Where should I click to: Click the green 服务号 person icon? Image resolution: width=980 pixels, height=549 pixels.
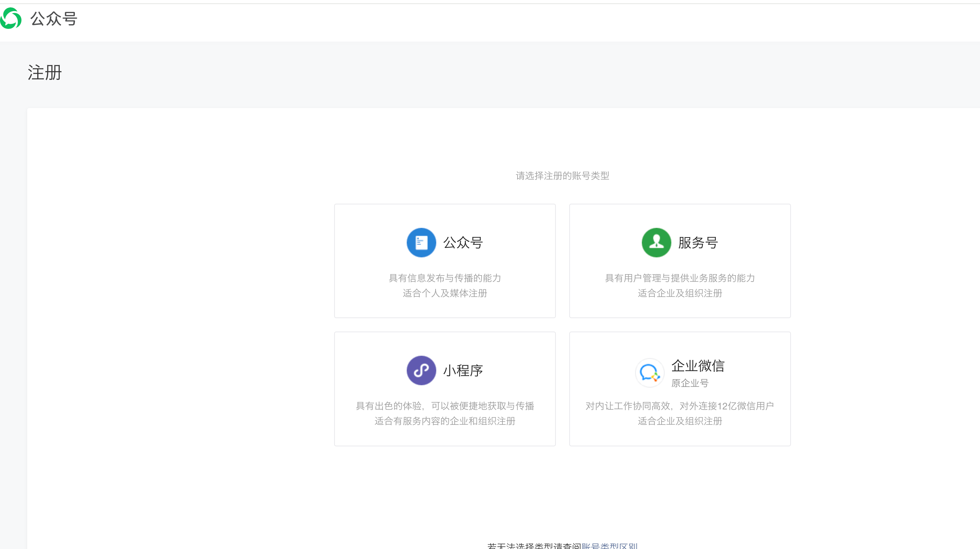click(656, 243)
